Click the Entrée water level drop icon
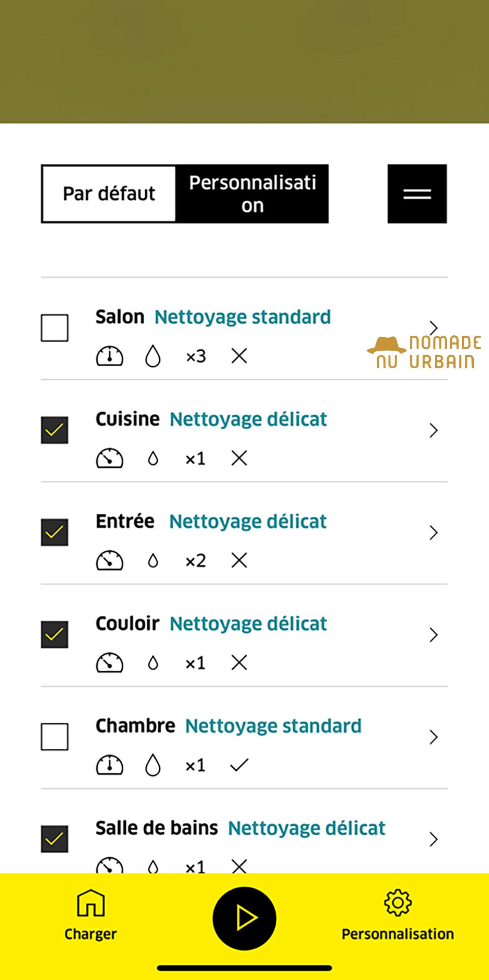The height and width of the screenshot is (980, 489). 153,561
